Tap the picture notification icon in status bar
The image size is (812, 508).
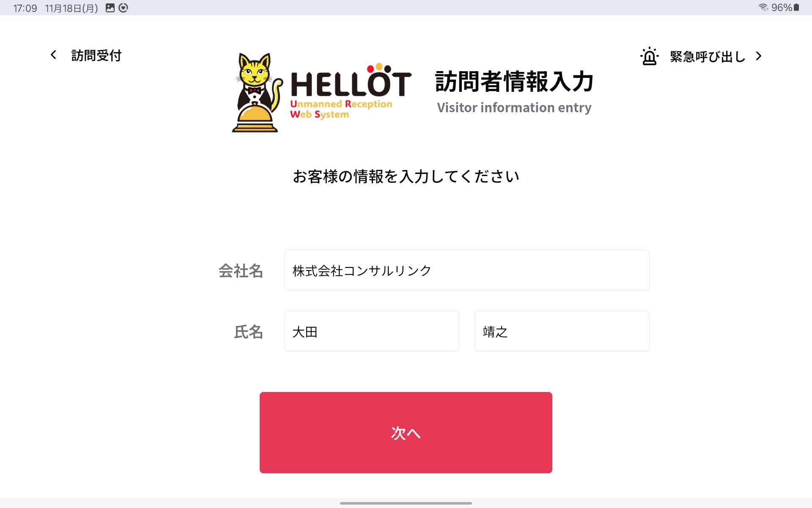click(110, 8)
